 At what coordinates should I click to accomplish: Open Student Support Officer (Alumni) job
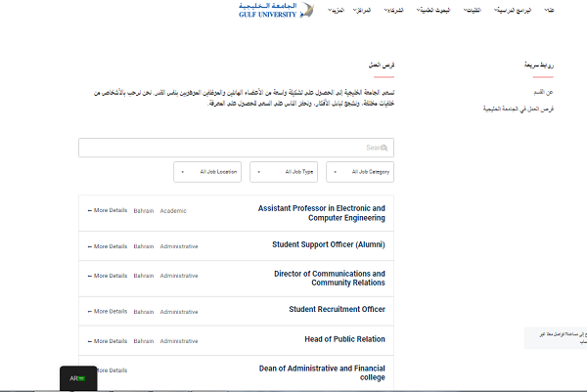(x=329, y=244)
